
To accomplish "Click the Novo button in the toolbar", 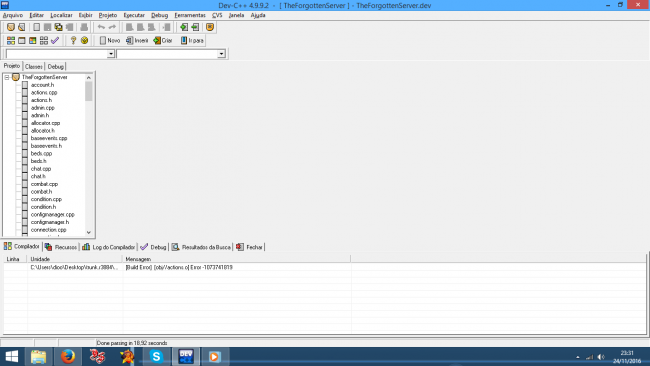I will coord(110,40).
